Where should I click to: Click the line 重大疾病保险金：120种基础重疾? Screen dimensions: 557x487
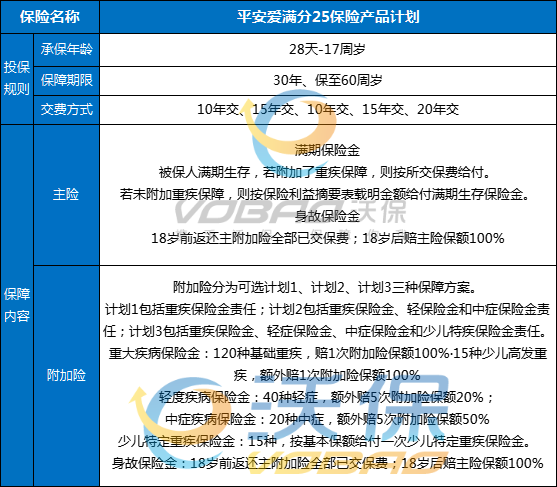328,353
